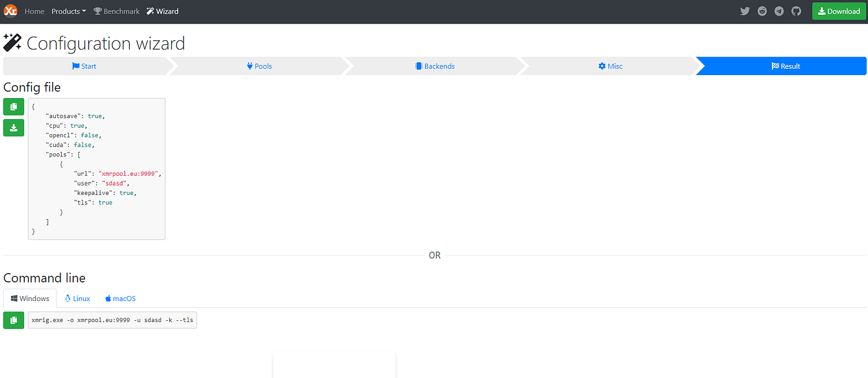Click the "tls": true line

[93, 203]
